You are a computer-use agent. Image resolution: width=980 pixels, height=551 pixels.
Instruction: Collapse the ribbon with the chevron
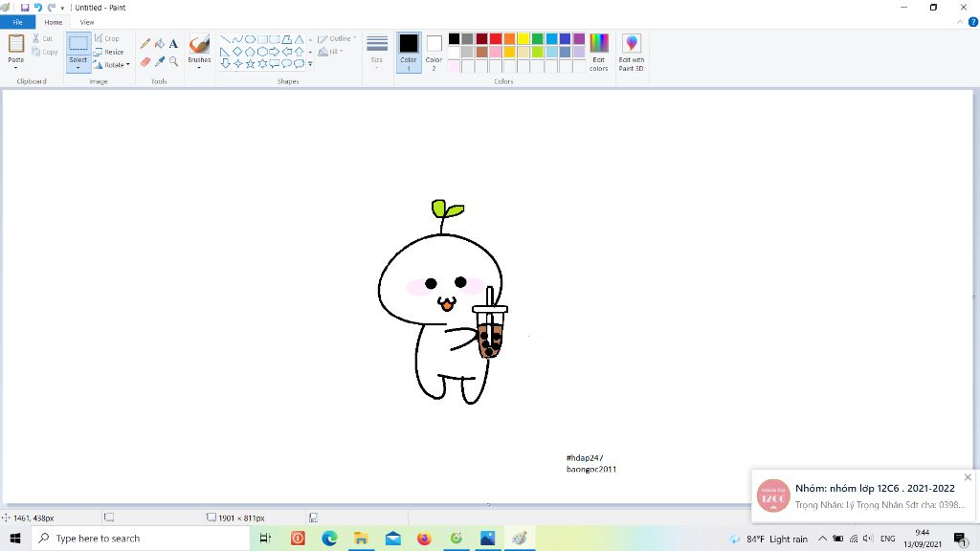click(x=960, y=22)
